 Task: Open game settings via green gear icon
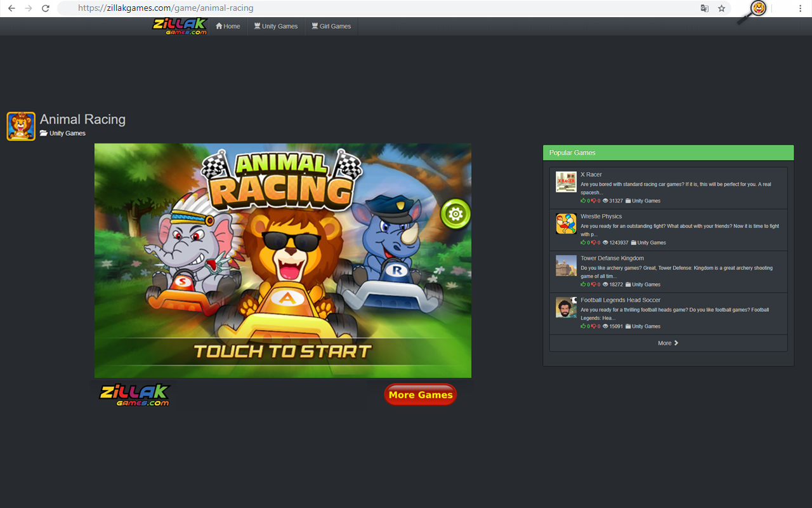pos(455,214)
